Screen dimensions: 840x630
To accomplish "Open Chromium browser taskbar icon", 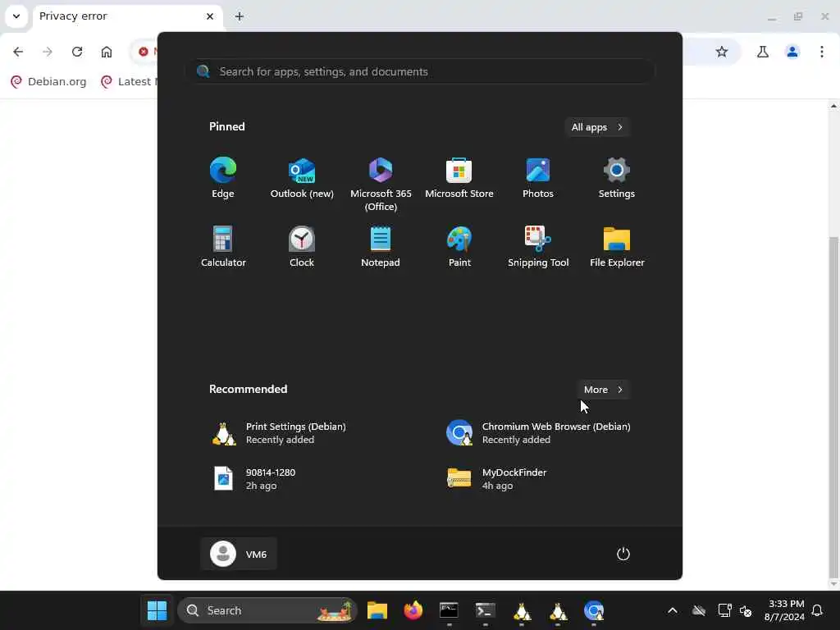I will coord(594,610).
